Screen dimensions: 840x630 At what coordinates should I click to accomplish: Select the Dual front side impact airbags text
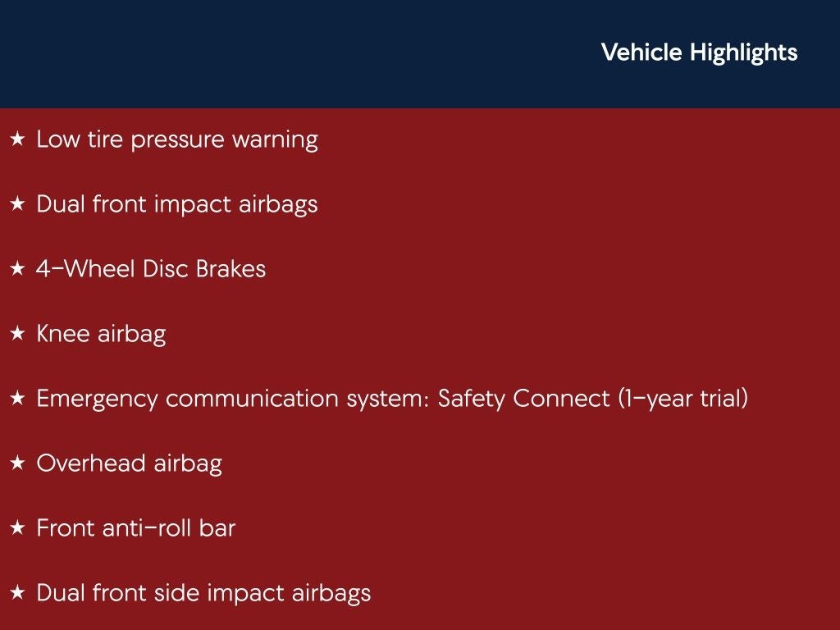tap(203, 593)
